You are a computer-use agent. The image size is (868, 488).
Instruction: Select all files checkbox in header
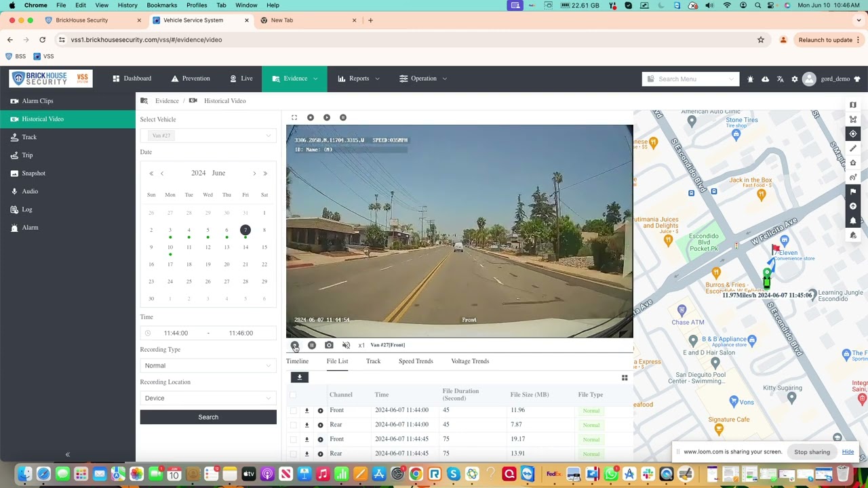[x=293, y=394]
